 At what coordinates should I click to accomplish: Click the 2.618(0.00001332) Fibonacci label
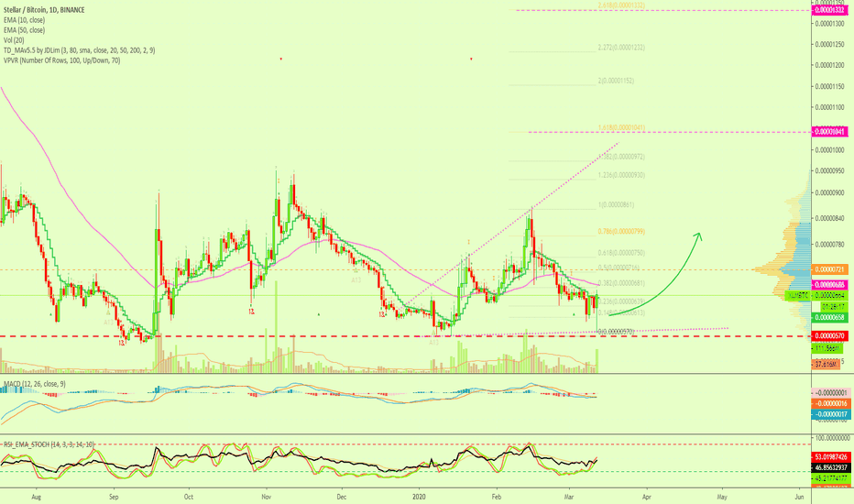click(x=621, y=5)
